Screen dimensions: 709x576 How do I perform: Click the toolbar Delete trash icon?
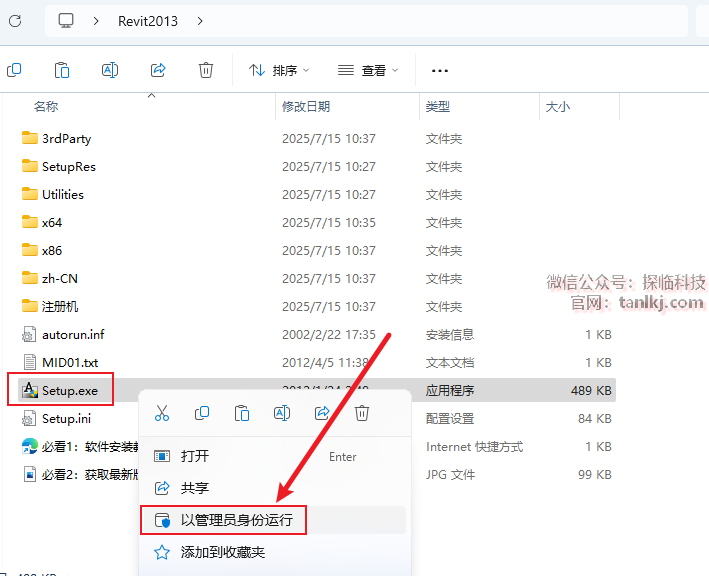click(206, 70)
